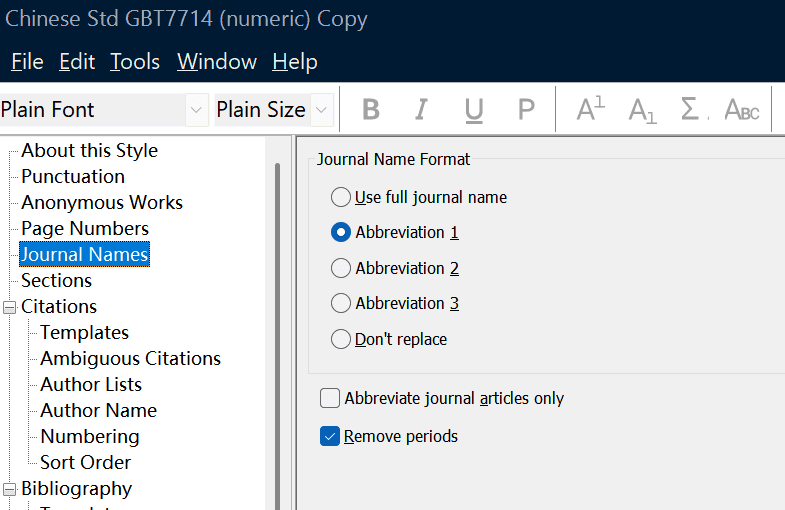Uncheck the Remove periods checkbox
This screenshot has height=510, width=785.
point(330,436)
